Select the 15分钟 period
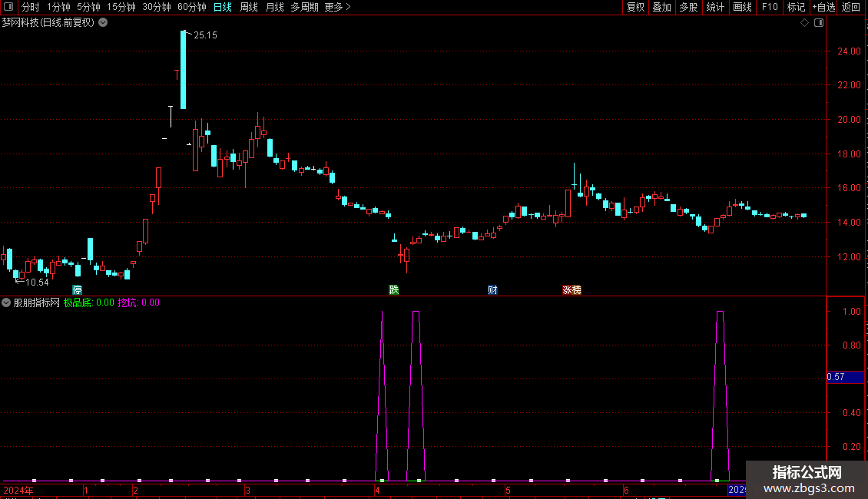This screenshot has height=499, width=868. pos(121,7)
